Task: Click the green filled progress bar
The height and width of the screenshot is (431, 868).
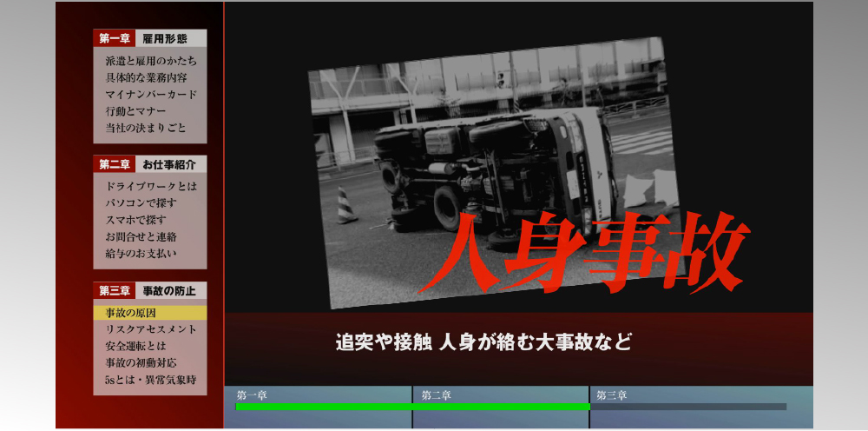Action: pyautogui.click(x=413, y=407)
